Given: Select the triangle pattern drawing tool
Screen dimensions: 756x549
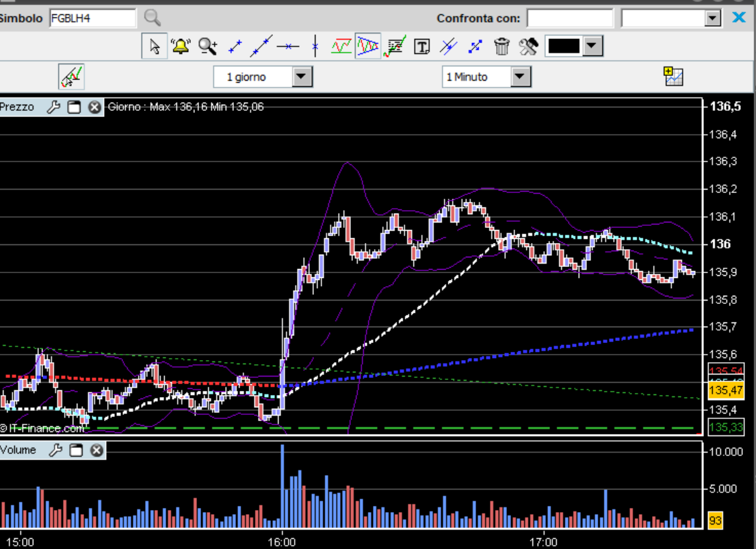Looking at the screenshot, I should 367,47.
